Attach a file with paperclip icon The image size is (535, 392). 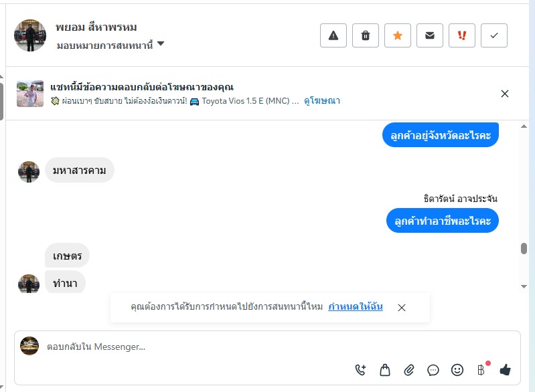tap(409, 369)
